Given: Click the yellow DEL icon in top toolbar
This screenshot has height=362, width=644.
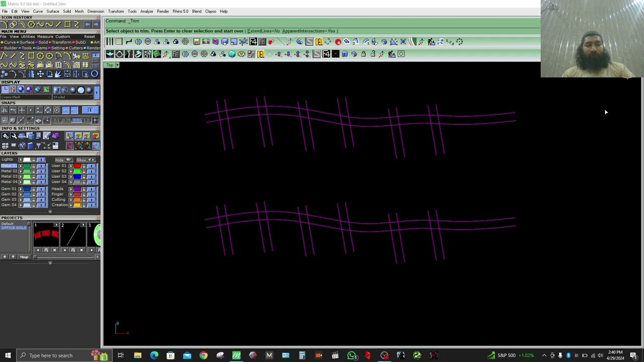Looking at the screenshot, I should pos(319,42).
